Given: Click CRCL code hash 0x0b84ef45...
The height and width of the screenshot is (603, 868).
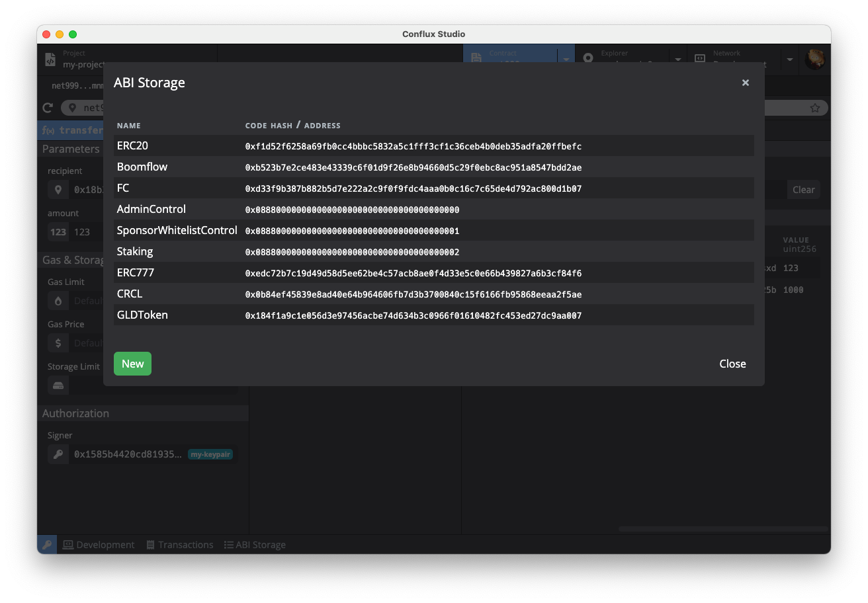Looking at the screenshot, I should coord(413,295).
